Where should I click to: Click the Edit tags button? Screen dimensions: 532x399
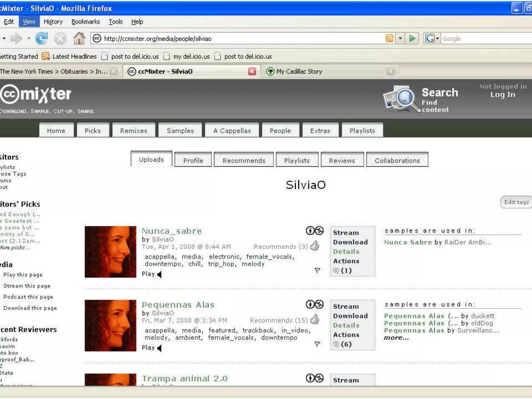click(x=516, y=202)
